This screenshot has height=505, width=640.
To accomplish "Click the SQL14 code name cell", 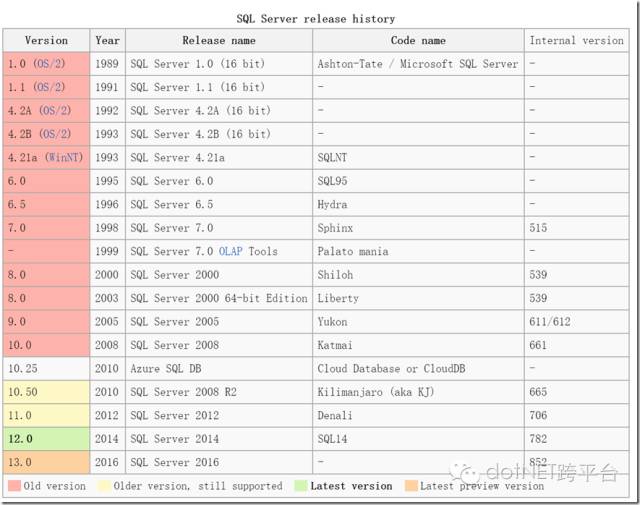I will click(418, 439).
